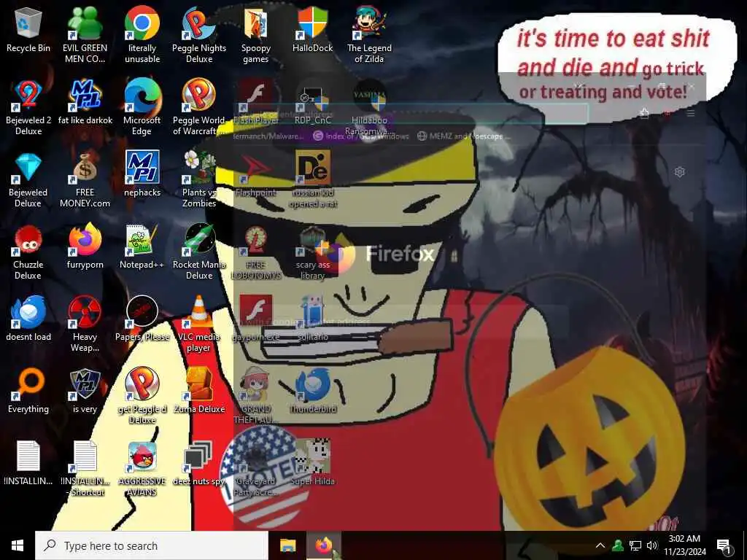
Task: Launch Bejeweled 2 Deluxe icon
Action: click(x=28, y=107)
